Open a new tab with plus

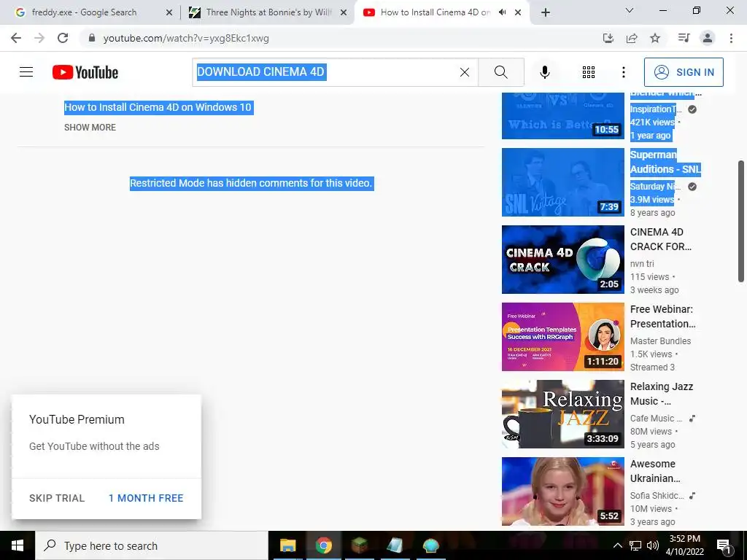[x=546, y=12]
